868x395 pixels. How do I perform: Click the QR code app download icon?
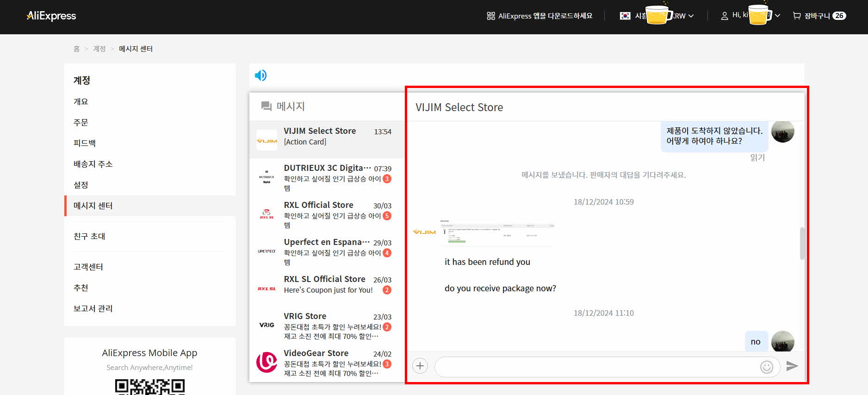pyautogui.click(x=491, y=16)
